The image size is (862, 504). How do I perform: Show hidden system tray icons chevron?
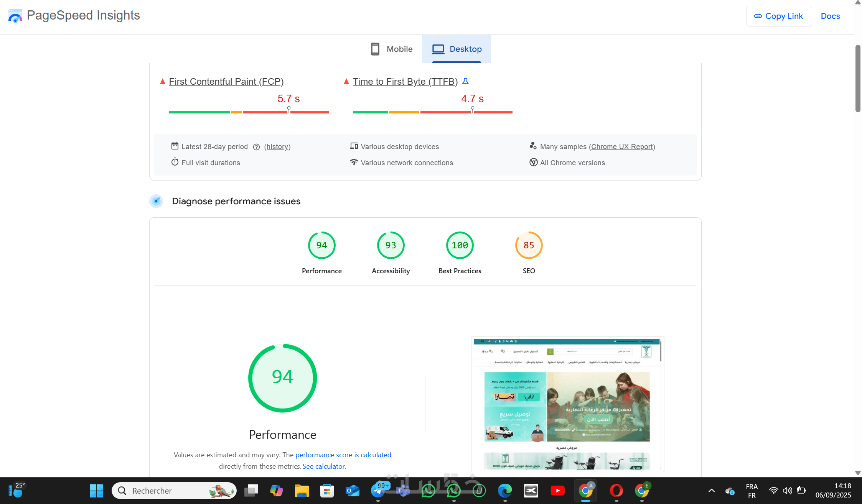pyautogui.click(x=711, y=491)
